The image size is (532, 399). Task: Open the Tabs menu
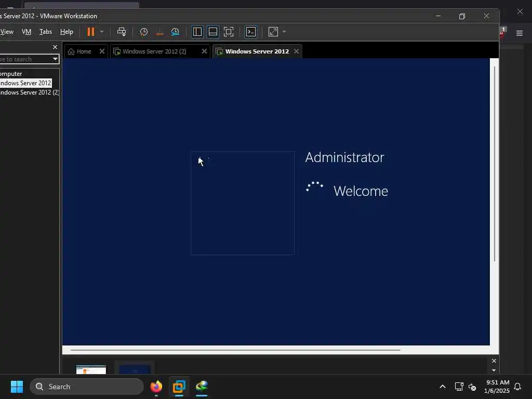pos(46,32)
